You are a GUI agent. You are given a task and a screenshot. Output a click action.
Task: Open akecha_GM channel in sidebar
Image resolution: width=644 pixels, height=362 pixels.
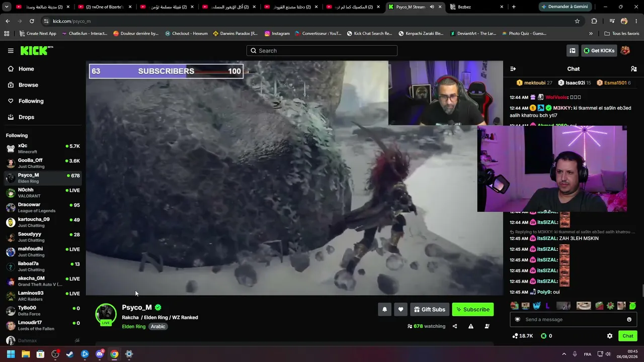pyautogui.click(x=43, y=281)
